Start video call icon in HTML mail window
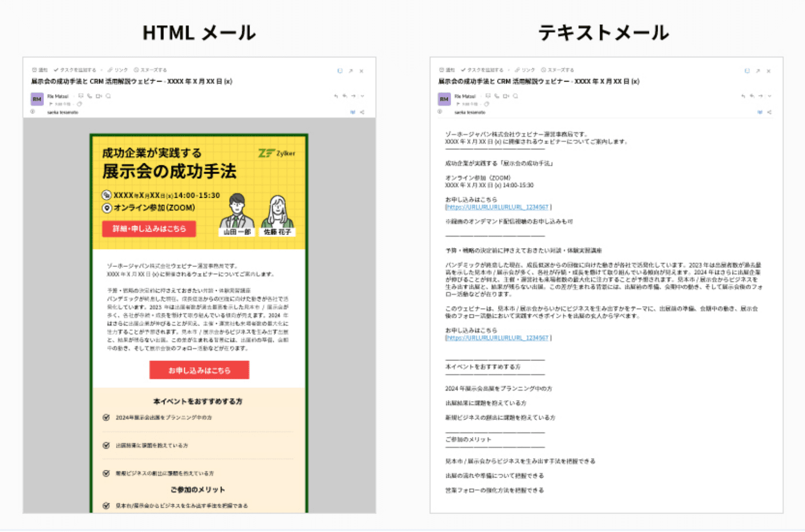Image resolution: width=805 pixels, height=532 pixels. coord(99,96)
